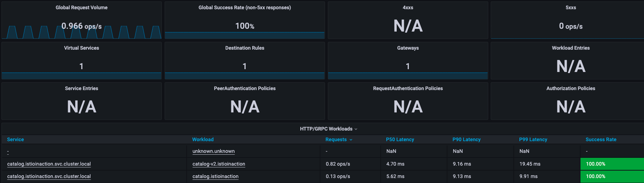644x183 pixels.
Task: Open the Global Request Volume panel title
Action: point(82,7)
